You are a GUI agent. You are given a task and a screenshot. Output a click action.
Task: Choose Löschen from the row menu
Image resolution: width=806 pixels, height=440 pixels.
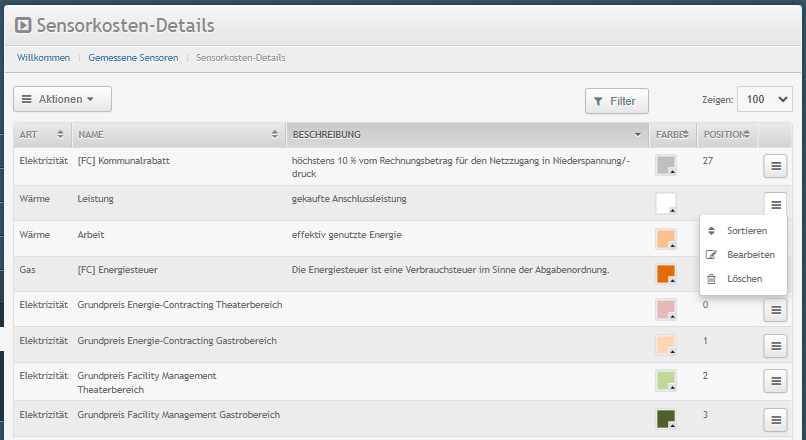coord(743,279)
